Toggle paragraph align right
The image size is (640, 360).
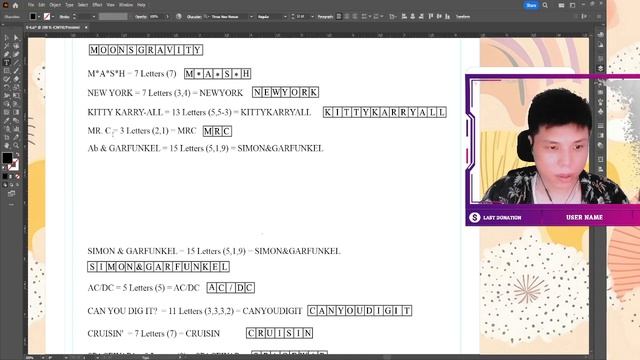pos(354,17)
